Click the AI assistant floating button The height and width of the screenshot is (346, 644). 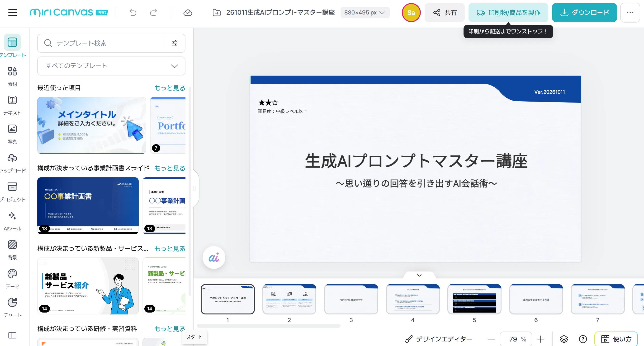tap(214, 257)
